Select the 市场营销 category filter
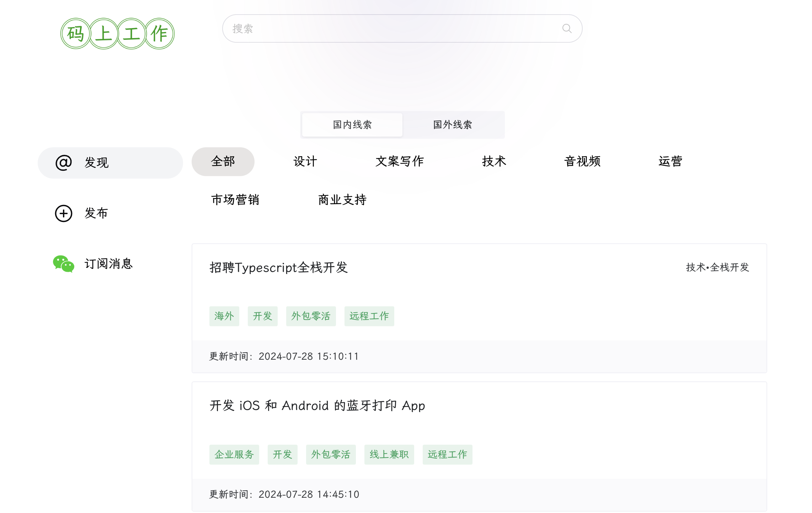The width and height of the screenshot is (812, 513). coord(235,200)
